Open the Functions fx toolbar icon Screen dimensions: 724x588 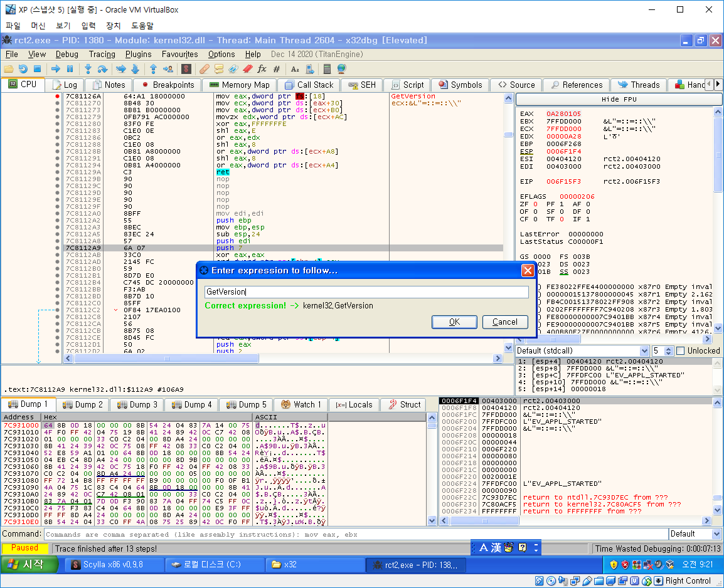click(x=262, y=69)
